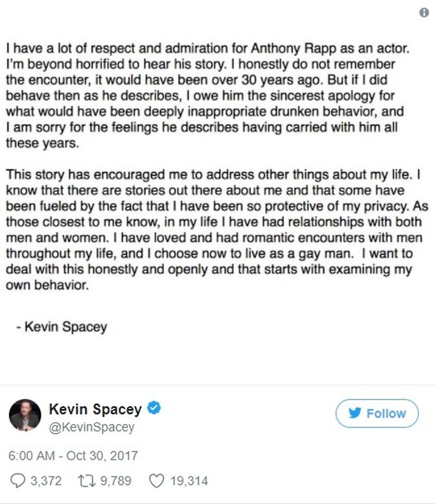Click the @KevinSpacey handle
Screen dimensions: 435x504
pyautogui.click(x=91, y=427)
